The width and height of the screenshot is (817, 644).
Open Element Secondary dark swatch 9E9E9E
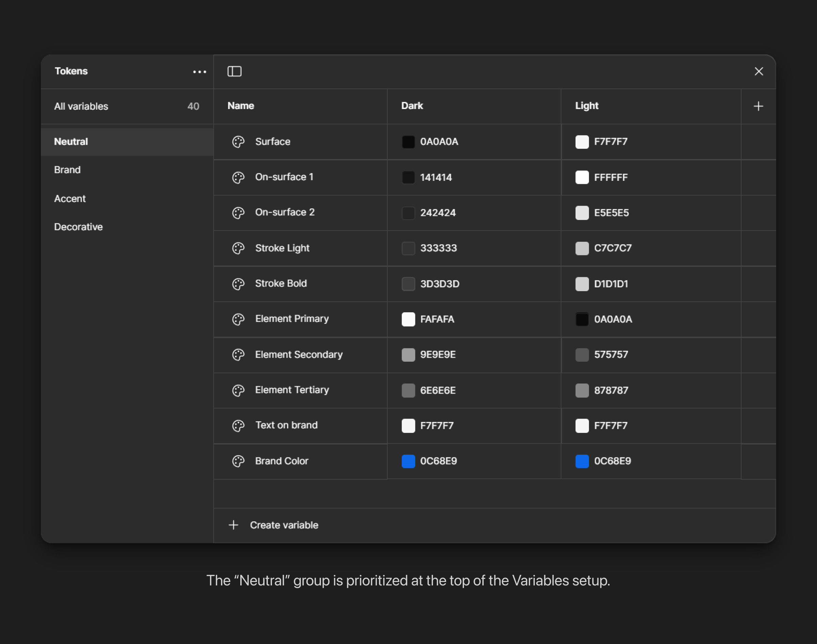click(408, 355)
